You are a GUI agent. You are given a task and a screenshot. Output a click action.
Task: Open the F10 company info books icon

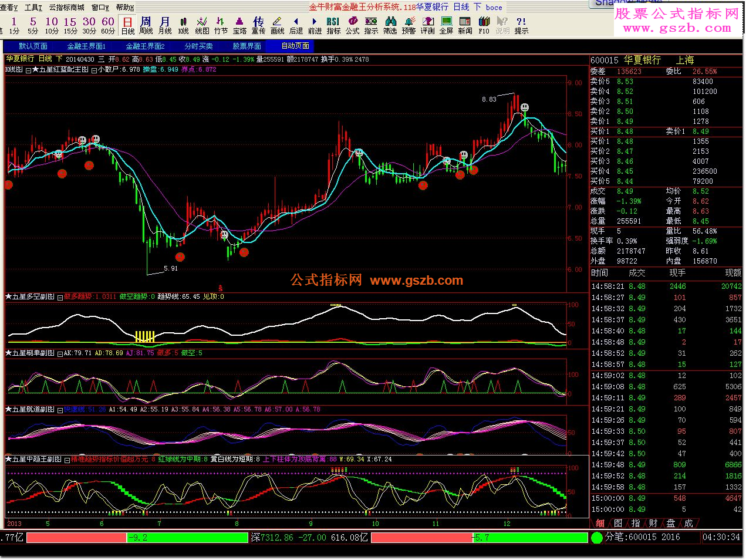click(484, 25)
